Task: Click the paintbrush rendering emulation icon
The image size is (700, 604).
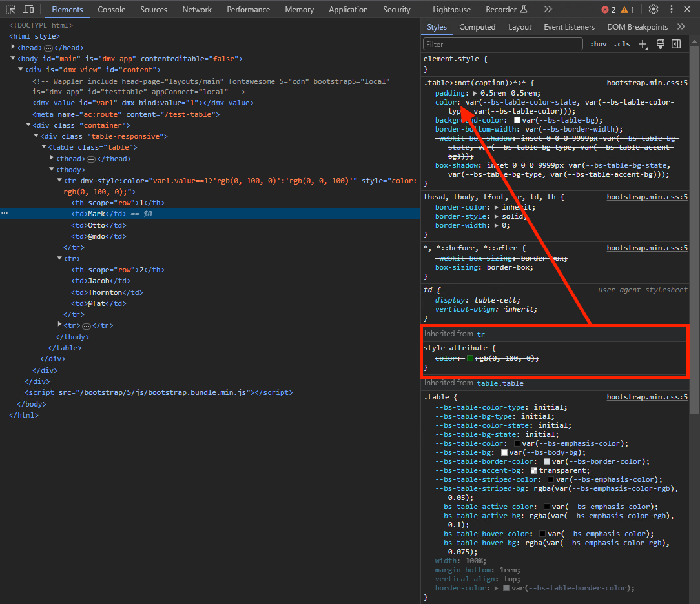Action: click(x=660, y=45)
